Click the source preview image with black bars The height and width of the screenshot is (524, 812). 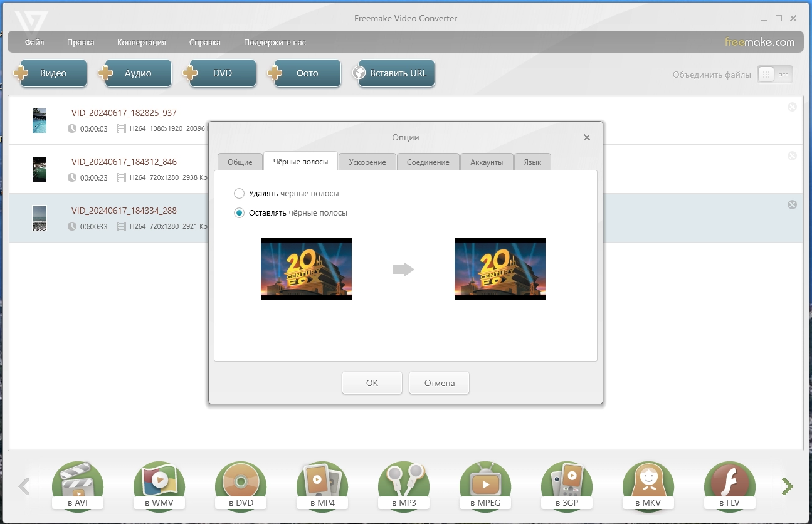306,269
